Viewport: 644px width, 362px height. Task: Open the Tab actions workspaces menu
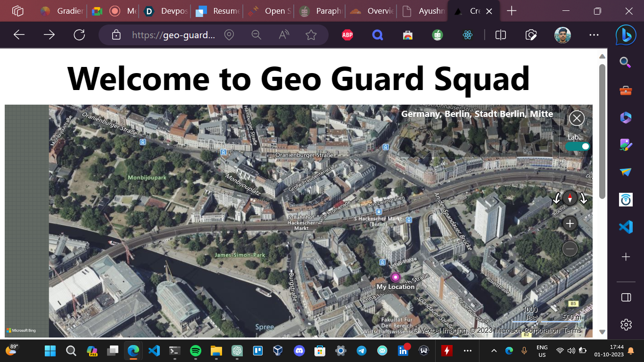[x=18, y=11]
